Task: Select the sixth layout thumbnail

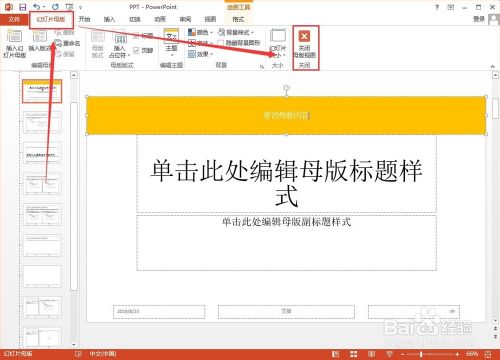Action: tap(42, 245)
